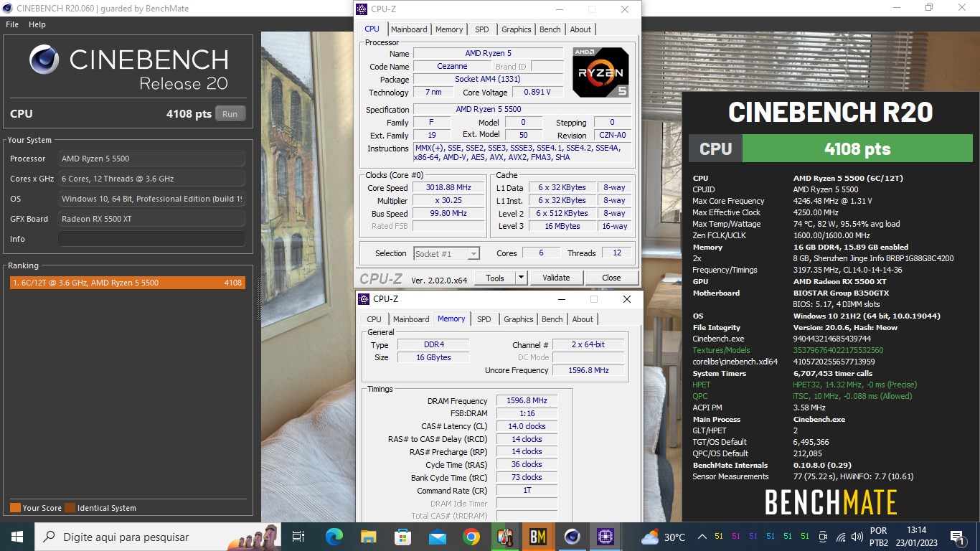The width and height of the screenshot is (980, 551).
Task: Switch to Bench tab in lower CPU-Z
Action: (x=552, y=319)
